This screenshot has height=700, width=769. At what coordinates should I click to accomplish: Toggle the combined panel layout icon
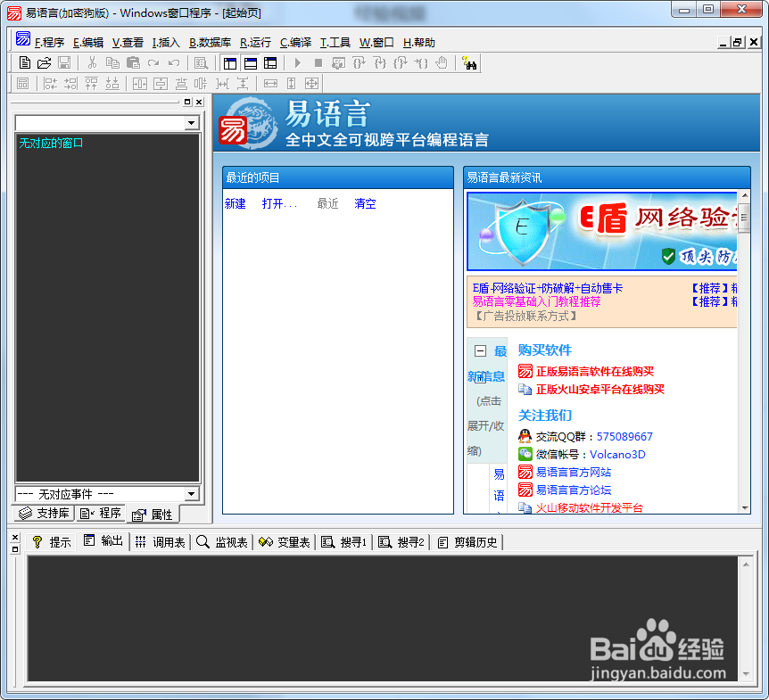[x=270, y=62]
